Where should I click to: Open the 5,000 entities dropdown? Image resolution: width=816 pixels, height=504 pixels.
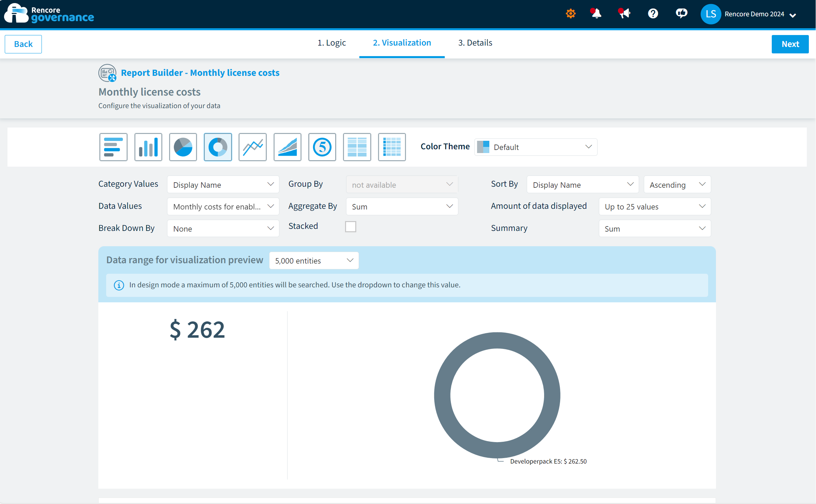(x=314, y=261)
